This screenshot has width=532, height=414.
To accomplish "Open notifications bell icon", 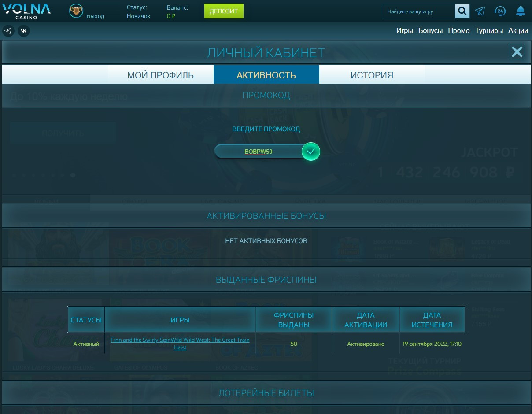I will point(520,11).
